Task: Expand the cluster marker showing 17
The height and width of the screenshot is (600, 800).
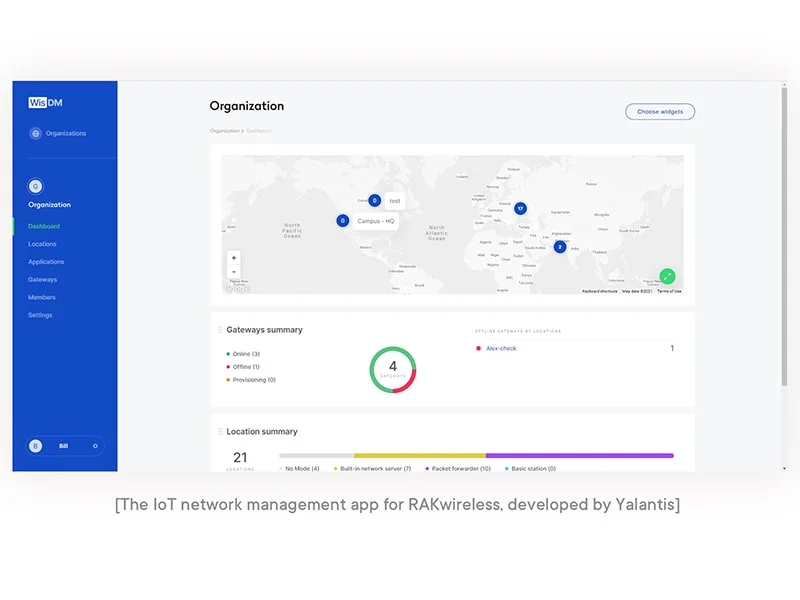Action: point(520,208)
